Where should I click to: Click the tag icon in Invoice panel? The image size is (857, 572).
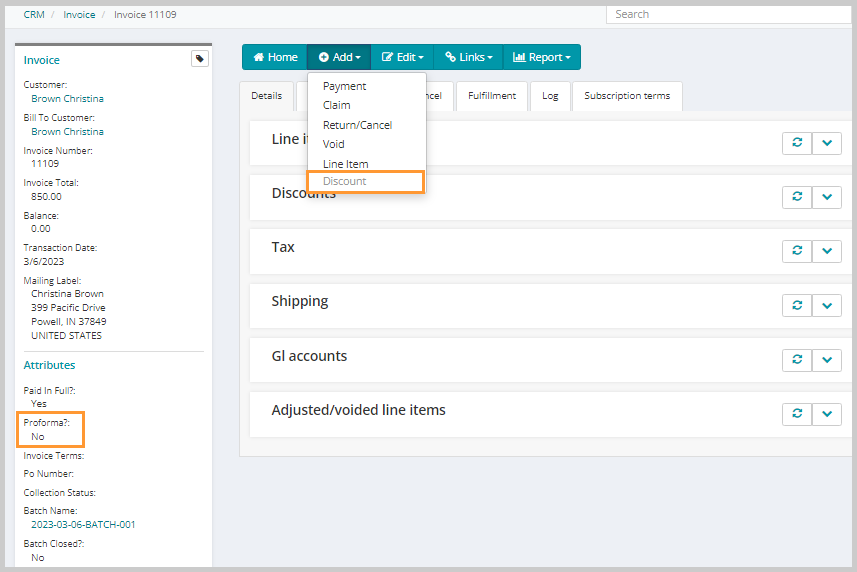click(x=199, y=58)
